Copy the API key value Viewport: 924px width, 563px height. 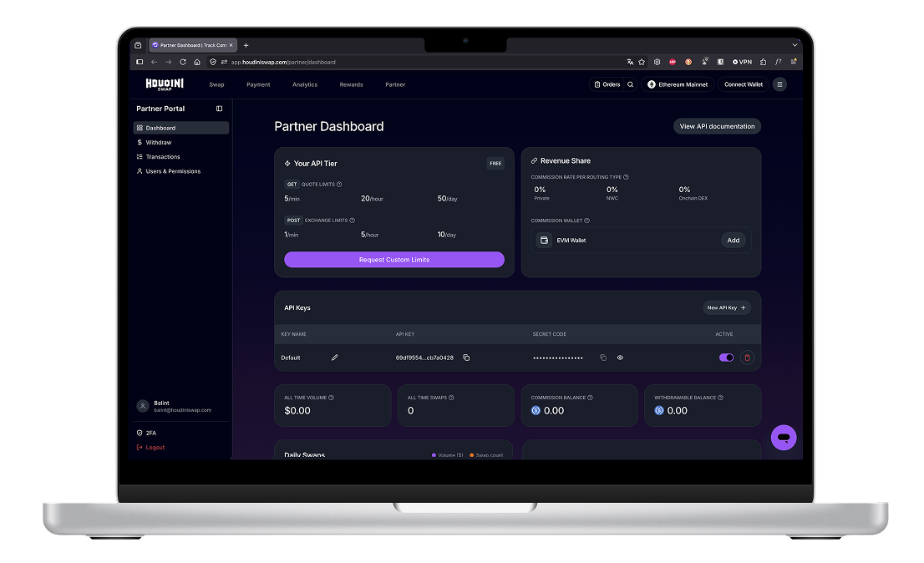coord(466,358)
